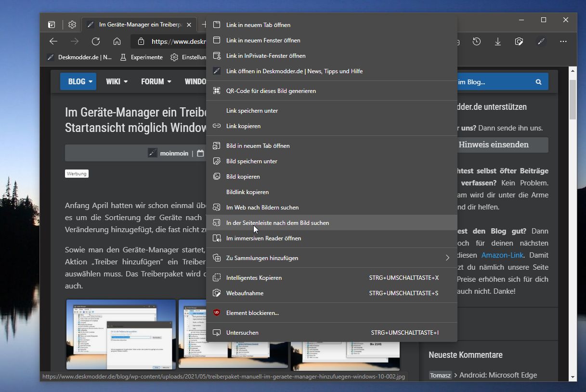
Task: Open the third screenshot thumbnail labeled Bis 21H1
Action: (x=345, y=355)
